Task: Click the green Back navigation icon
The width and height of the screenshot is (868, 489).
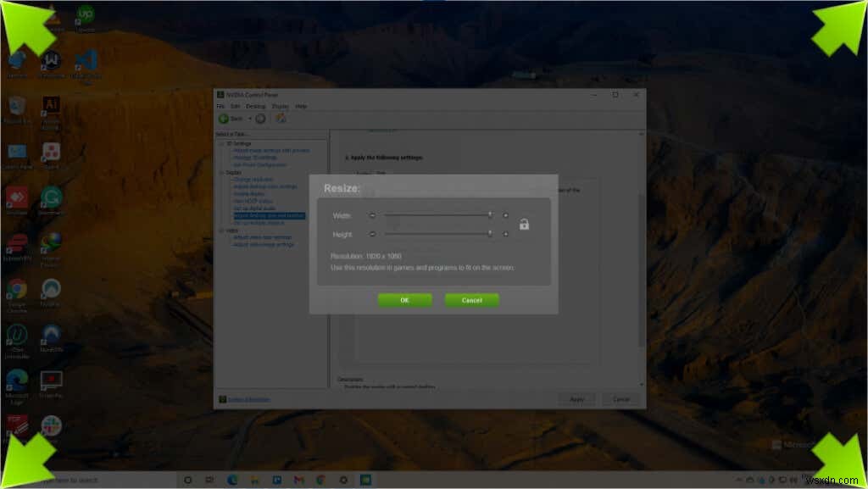Action: 225,118
